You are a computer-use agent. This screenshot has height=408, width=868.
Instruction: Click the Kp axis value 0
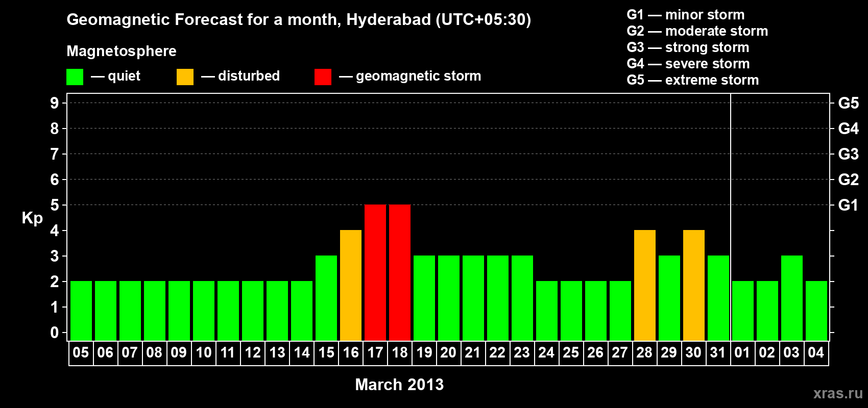point(55,333)
